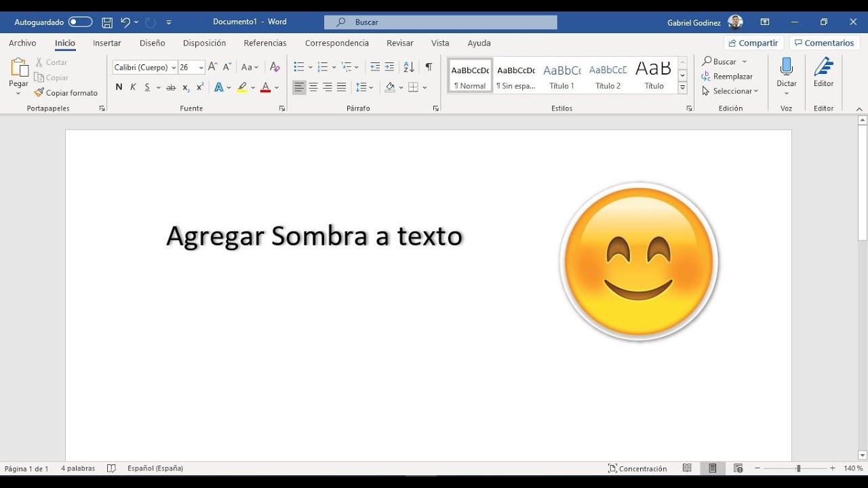
Task: Adjust the zoom slider handle
Action: [798, 468]
